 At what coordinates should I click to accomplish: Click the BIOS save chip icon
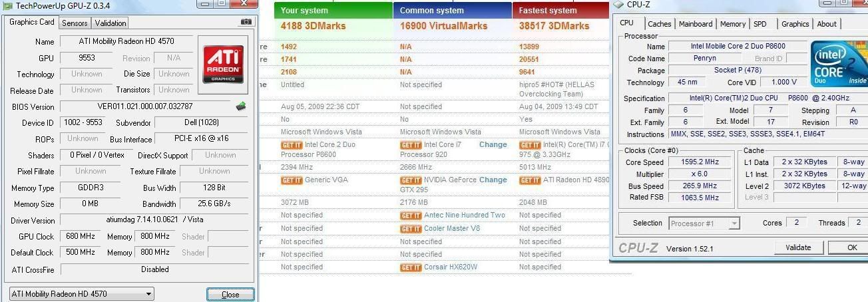tap(240, 106)
